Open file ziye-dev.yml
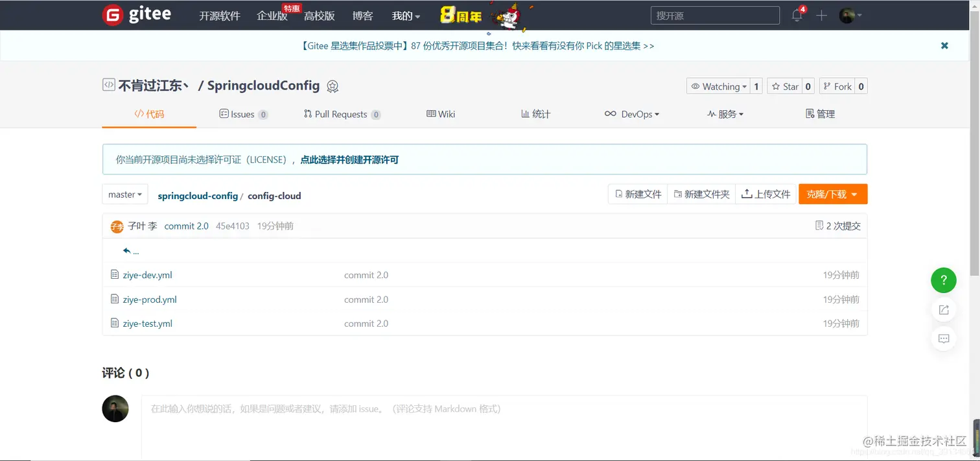The height and width of the screenshot is (461, 980). click(147, 275)
